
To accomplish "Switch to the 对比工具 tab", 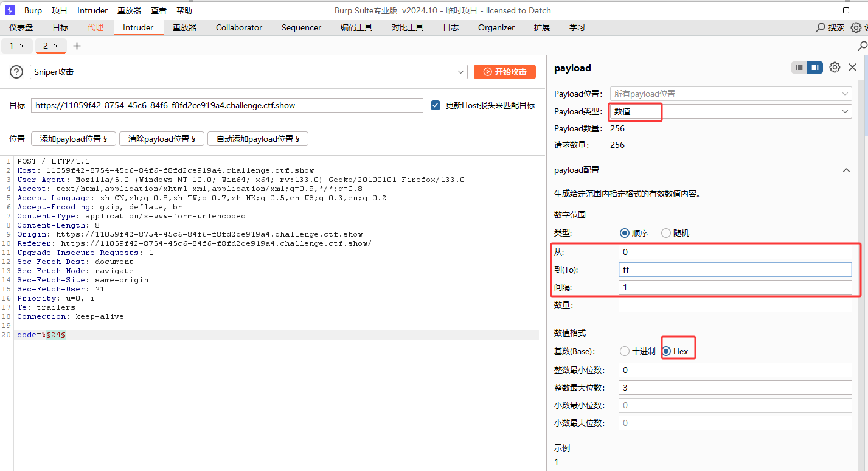I will [408, 27].
